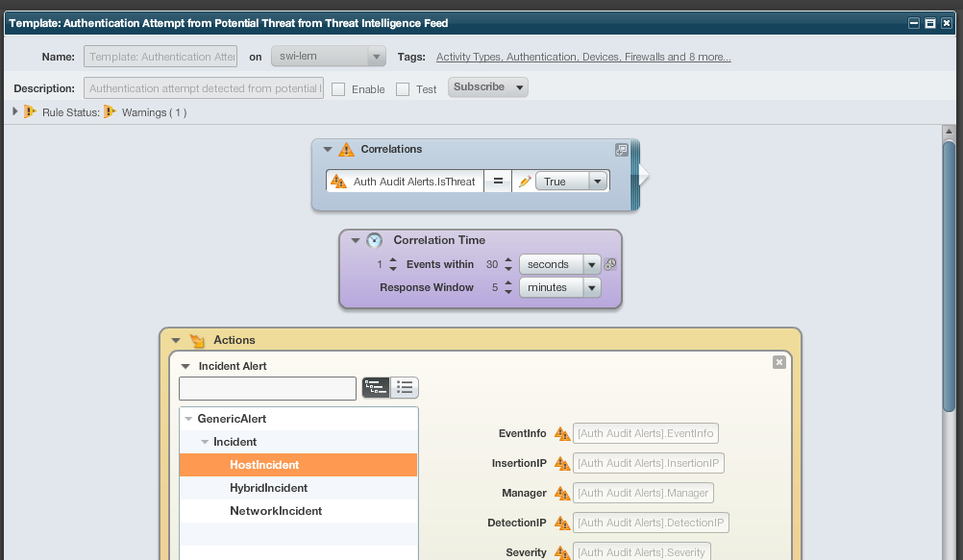Click the warning icon beside Auth Audit Alerts.IsThreat

[x=338, y=182]
